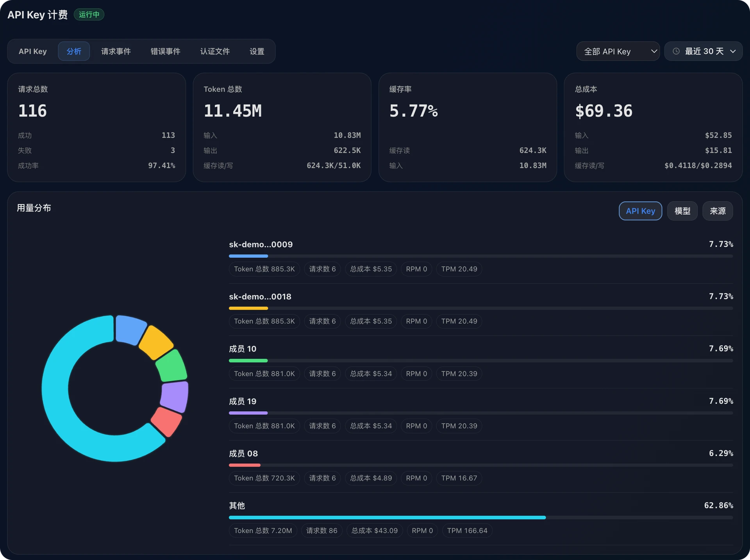This screenshot has height=560, width=750.
Task: Open the 全部 API Key dropdown
Action: click(x=618, y=51)
